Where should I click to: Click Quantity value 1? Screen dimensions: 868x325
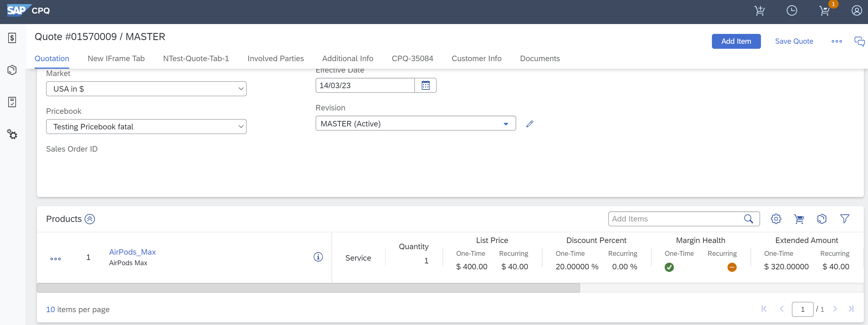point(426,261)
